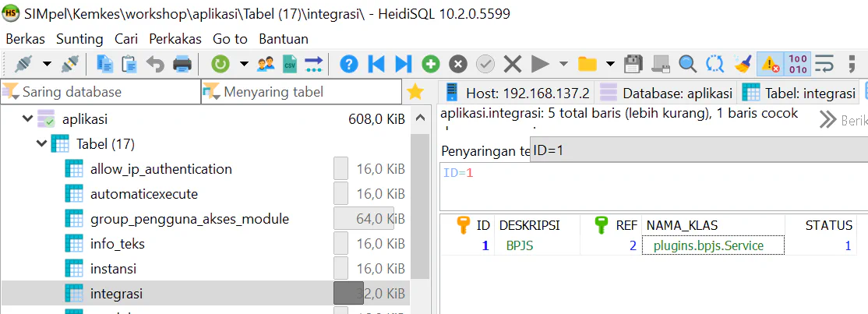Image resolution: width=868 pixels, height=314 pixels.
Task: Open dropdown arrow beside the connect icon
Action: coord(47,64)
